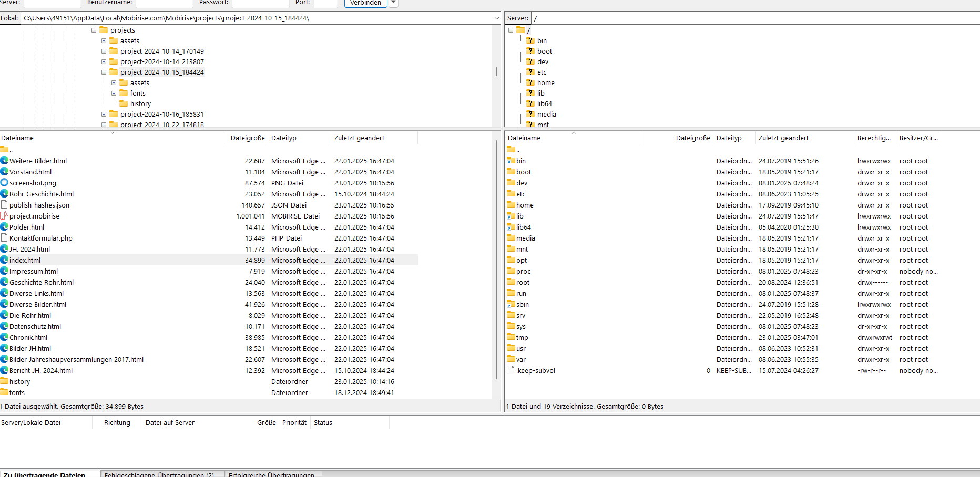Viewport: 980px width, 477px height.
Task: Click the Kontaktformular.php file icon
Action: tap(5, 238)
